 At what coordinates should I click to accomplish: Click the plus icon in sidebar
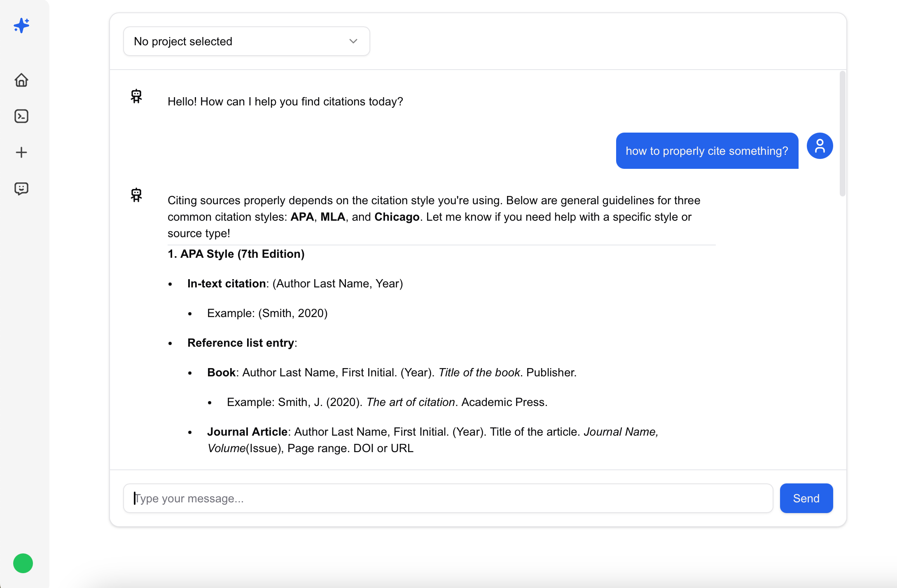pyautogui.click(x=21, y=152)
